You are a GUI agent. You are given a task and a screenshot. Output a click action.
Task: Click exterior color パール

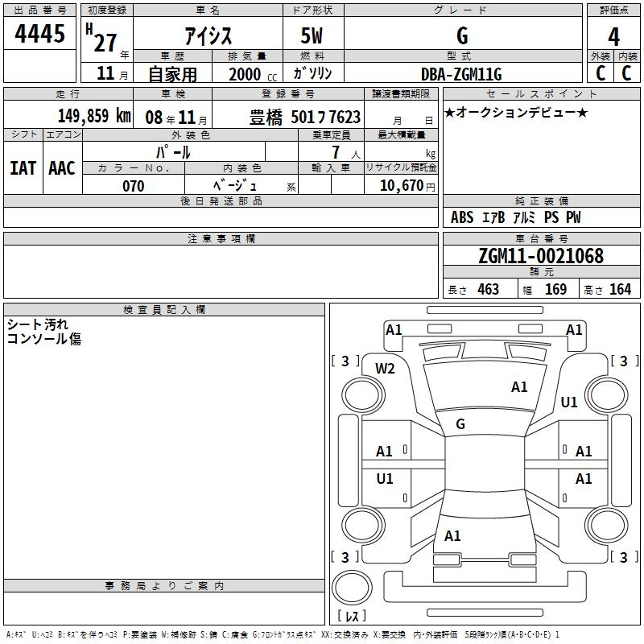pos(173,152)
